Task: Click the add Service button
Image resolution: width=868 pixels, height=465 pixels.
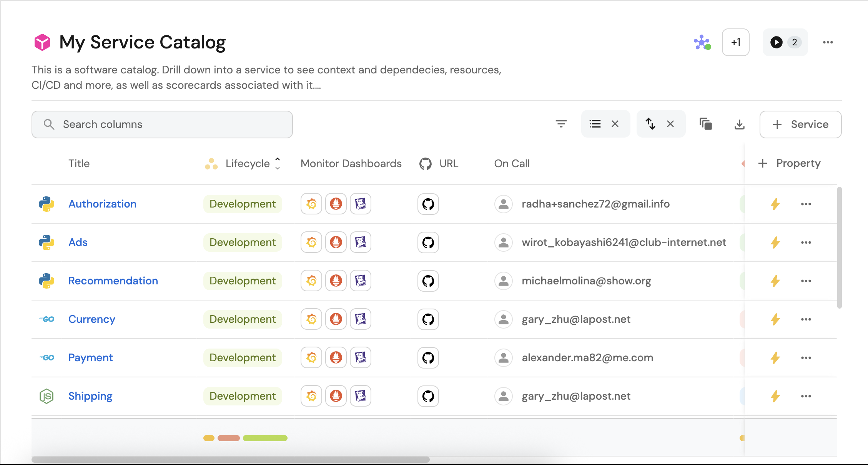Action: 800,124
